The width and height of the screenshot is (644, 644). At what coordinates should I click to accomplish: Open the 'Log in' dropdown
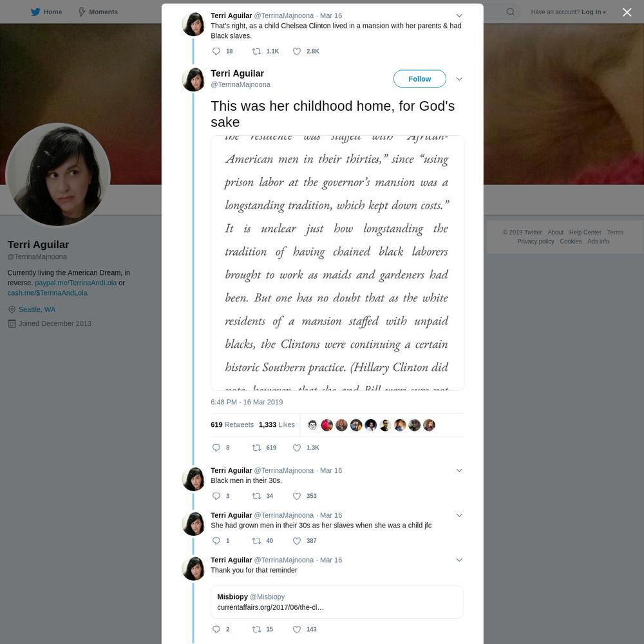coord(594,12)
